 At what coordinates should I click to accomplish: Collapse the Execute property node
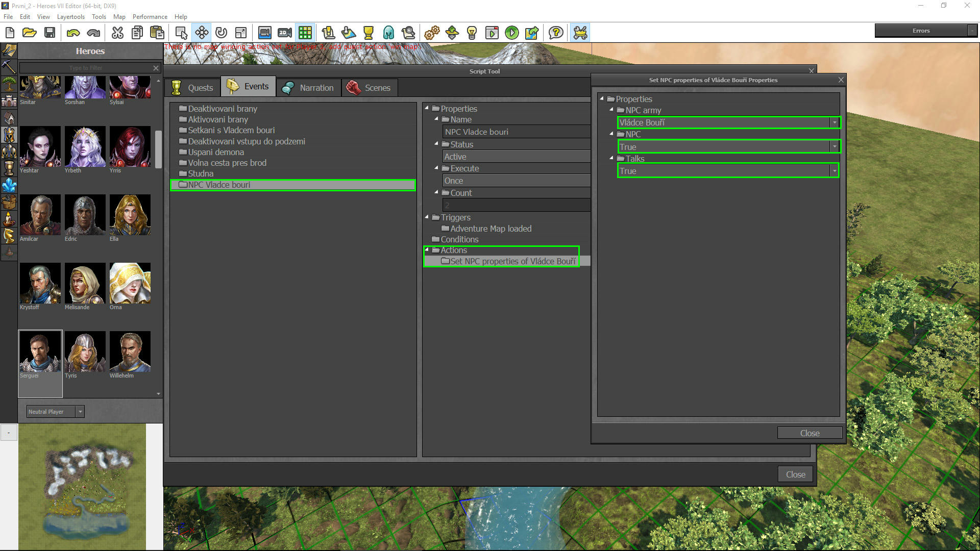(x=436, y=168)
